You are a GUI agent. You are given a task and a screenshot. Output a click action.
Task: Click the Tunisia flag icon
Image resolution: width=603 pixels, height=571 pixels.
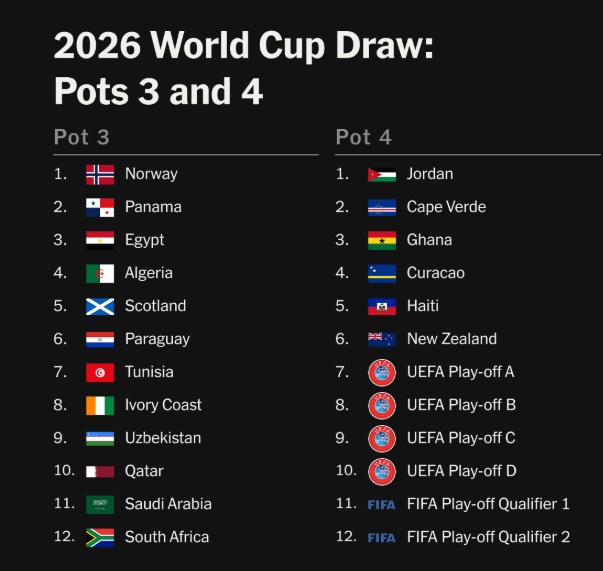click(x=100, y=372)
